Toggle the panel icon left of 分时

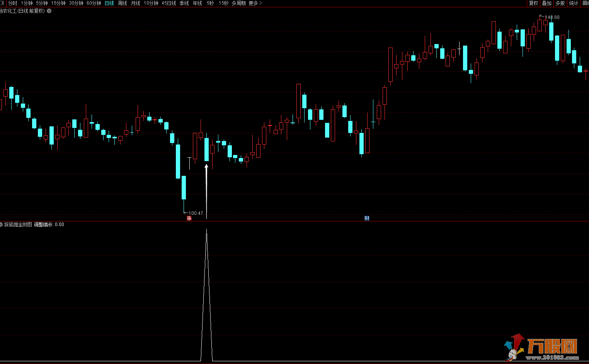pyautogui.click(x=2, y=3)
